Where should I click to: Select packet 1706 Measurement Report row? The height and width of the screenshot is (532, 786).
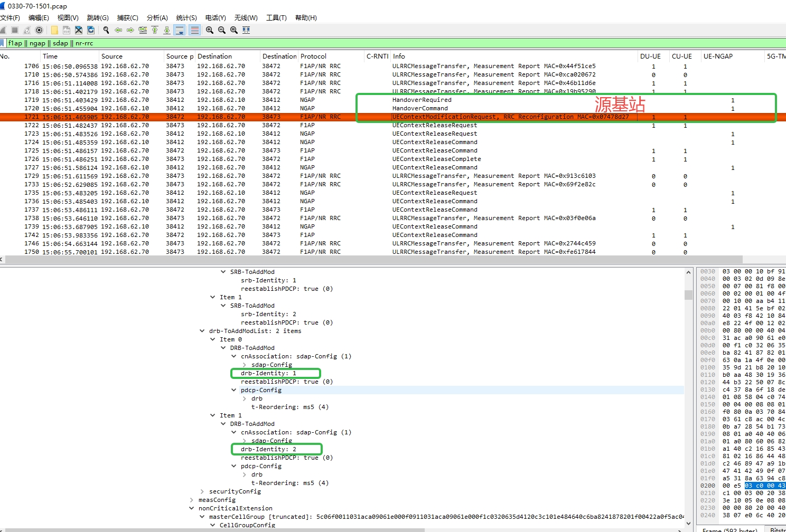tap(393, 66)
